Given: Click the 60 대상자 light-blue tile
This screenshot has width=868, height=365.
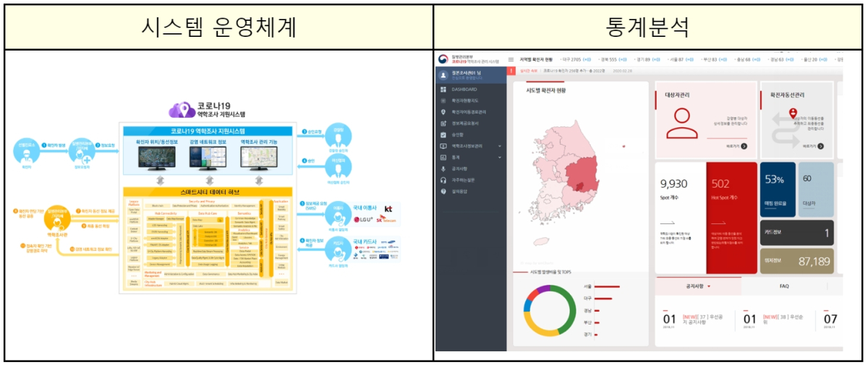Looking at the screenshot, I should (x=816, y=189).
